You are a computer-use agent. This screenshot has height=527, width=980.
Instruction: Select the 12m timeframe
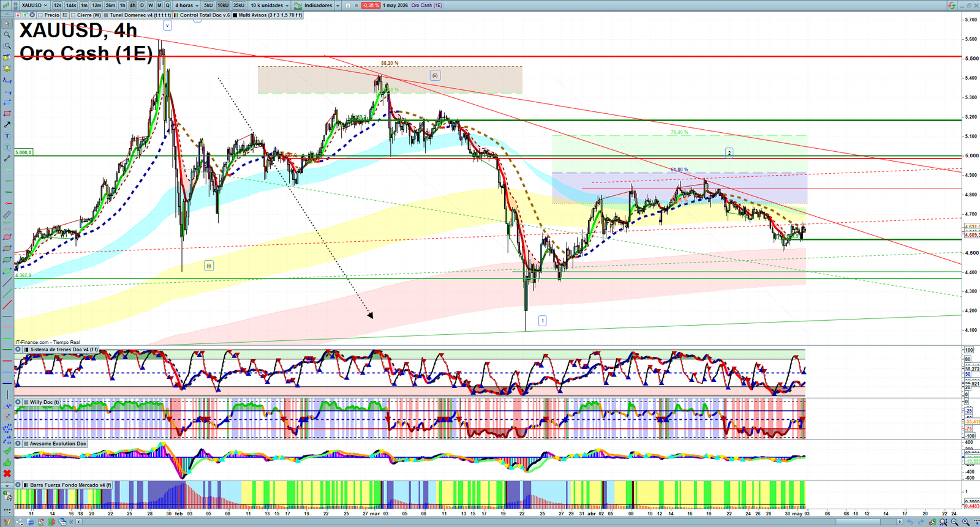click(x=97, y=6)
